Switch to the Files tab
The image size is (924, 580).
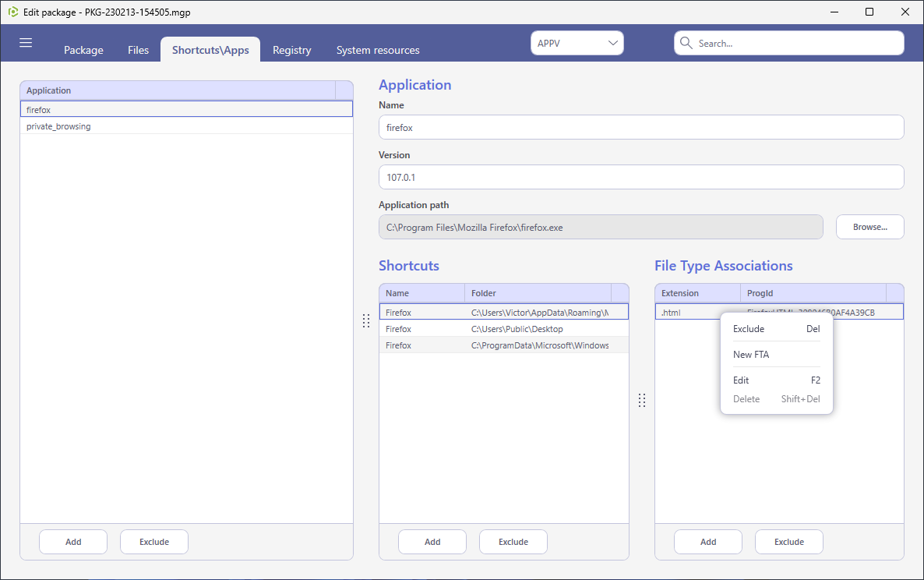click(x=139, y=50)
